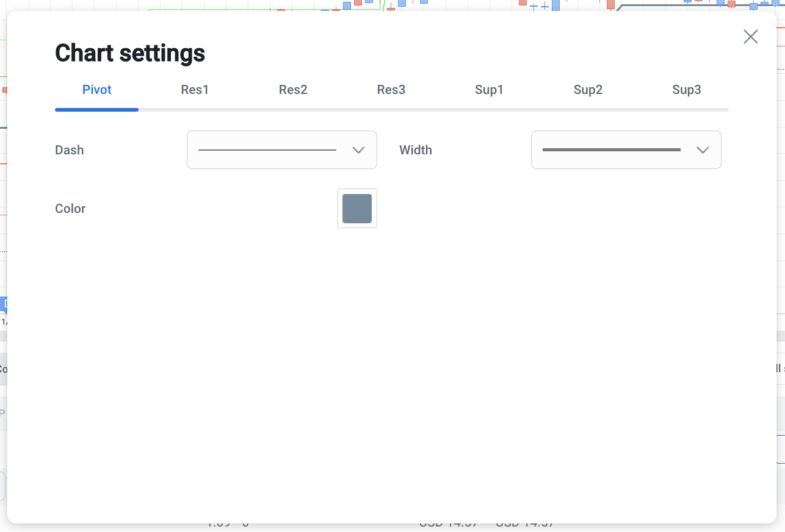
Task: Select the Res2 tab
Action: click(x=293, y=90)
